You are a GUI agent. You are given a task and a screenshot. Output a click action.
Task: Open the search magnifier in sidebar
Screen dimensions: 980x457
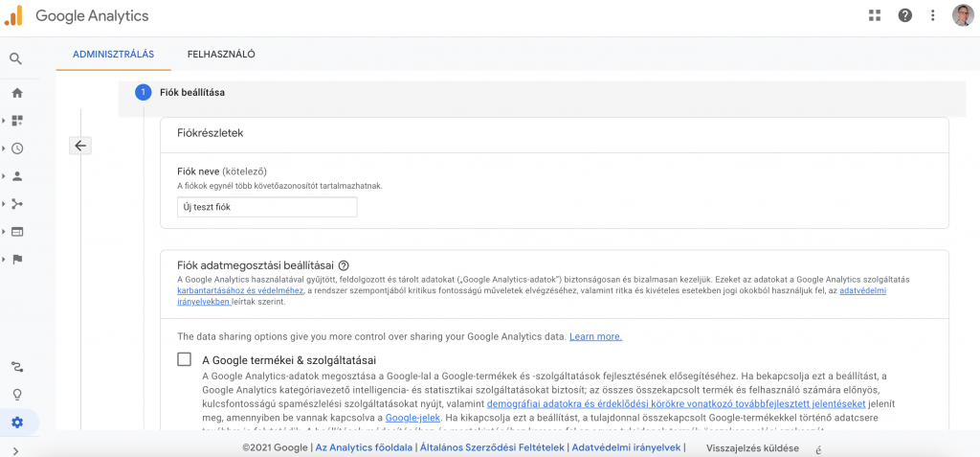(16, 59)
